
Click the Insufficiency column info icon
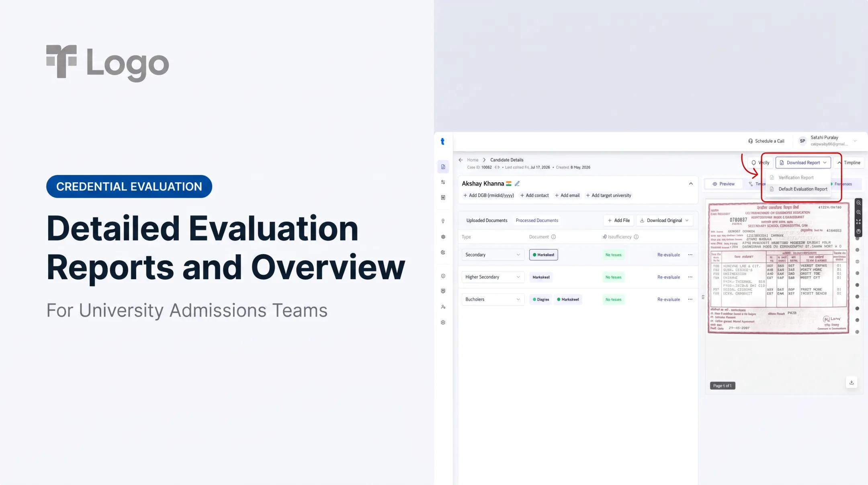(636, 237)
